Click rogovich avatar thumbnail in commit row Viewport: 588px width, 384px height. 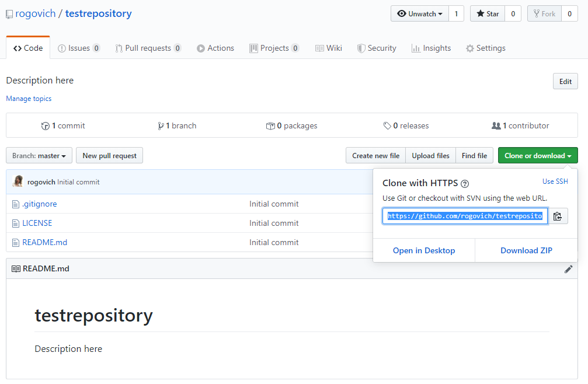18,181
